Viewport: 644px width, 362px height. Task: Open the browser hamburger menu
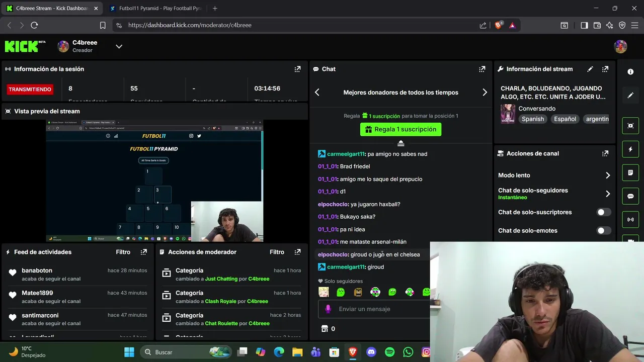635,25
